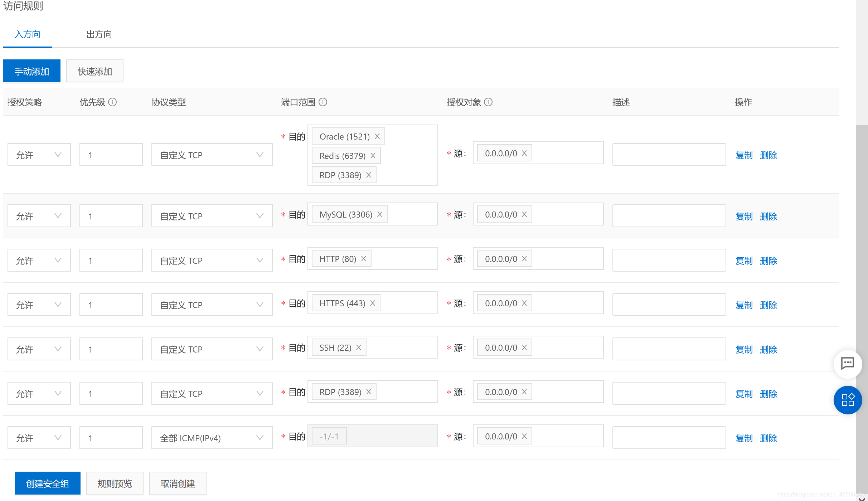Image resolution: width=868 pixels, height=501 pixels.
Task: Click 删除 link in the HTTPS row
Action: (768, 305)
